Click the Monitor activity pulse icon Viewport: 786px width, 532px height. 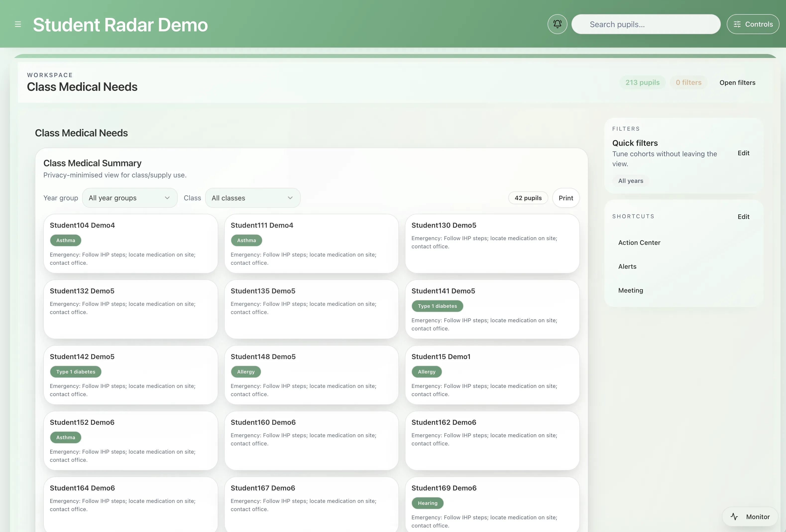pos(734,516)
